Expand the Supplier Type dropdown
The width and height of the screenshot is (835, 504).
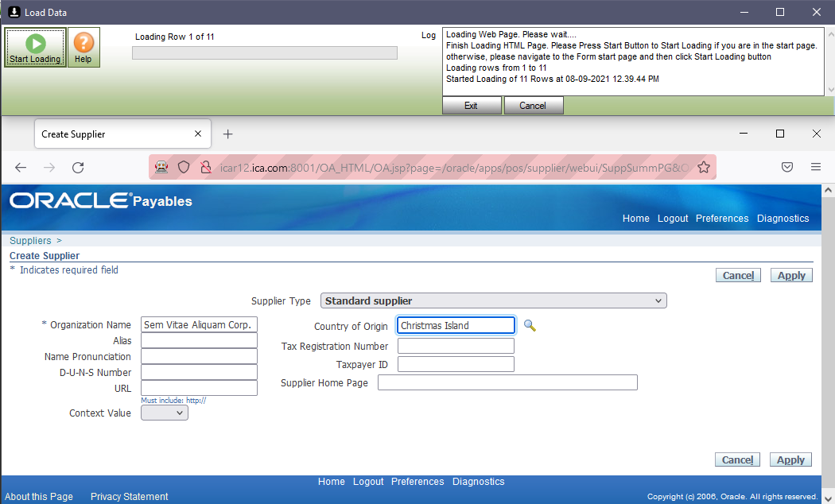[494, 300]
